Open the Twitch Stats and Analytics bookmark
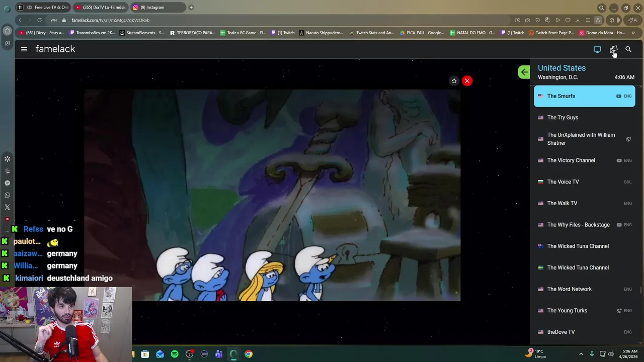Image resolution: width=644 pixels, height=362 pixels. tap(371, 33)
